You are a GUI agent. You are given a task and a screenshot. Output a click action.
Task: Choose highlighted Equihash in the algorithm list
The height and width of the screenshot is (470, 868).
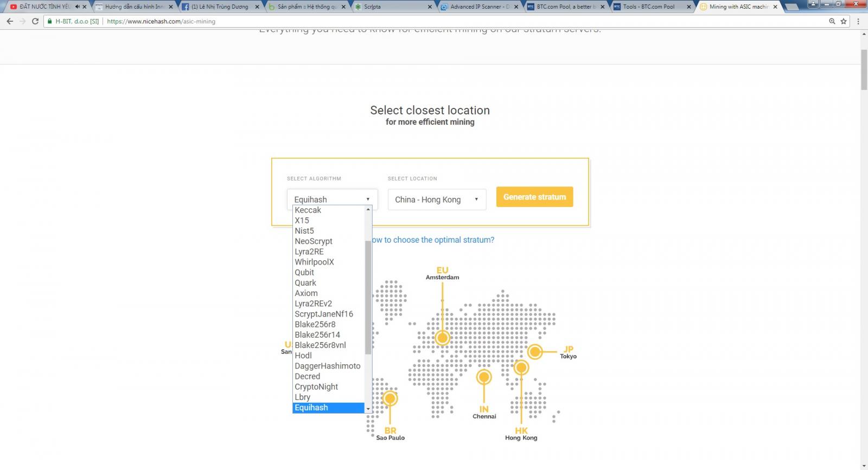coord(328,407)
